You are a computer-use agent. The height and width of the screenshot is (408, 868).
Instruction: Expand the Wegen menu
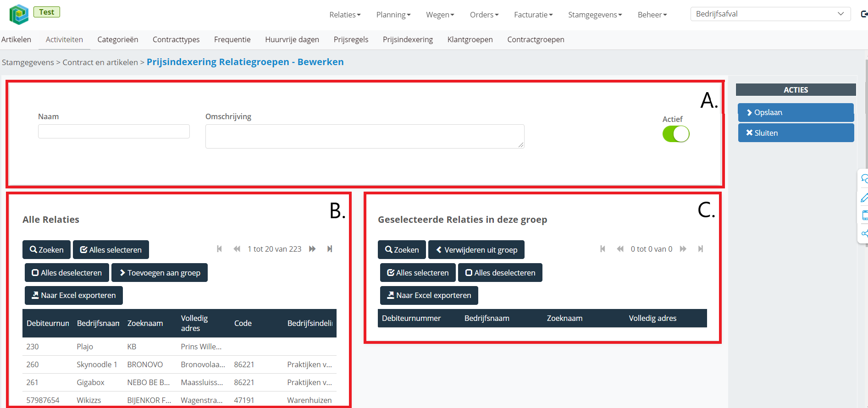(440, 15)
